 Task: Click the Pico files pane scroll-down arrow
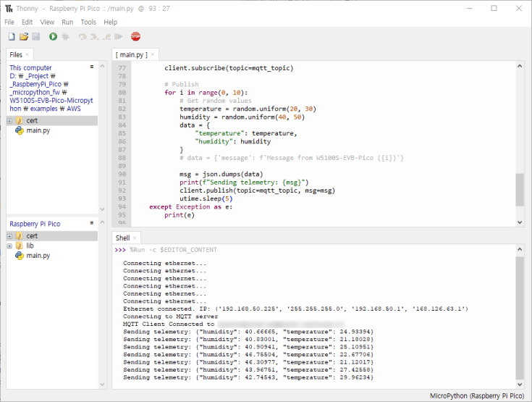(102, 385)
